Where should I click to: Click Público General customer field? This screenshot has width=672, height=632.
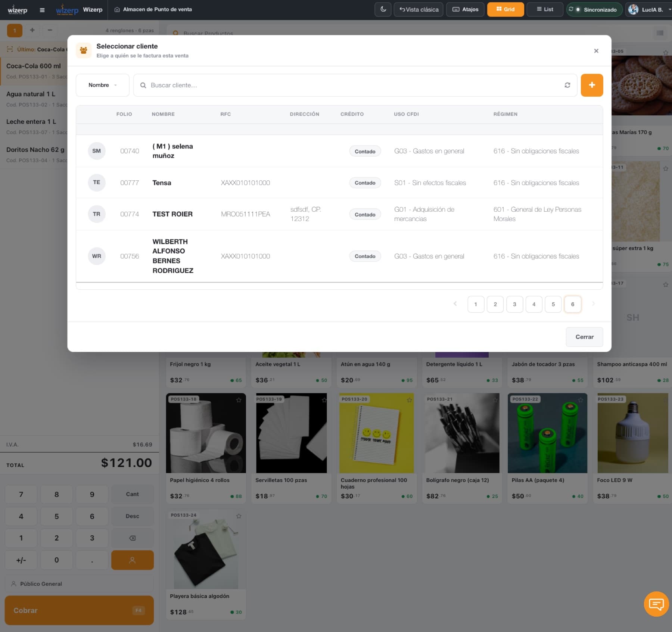[79, 584]
